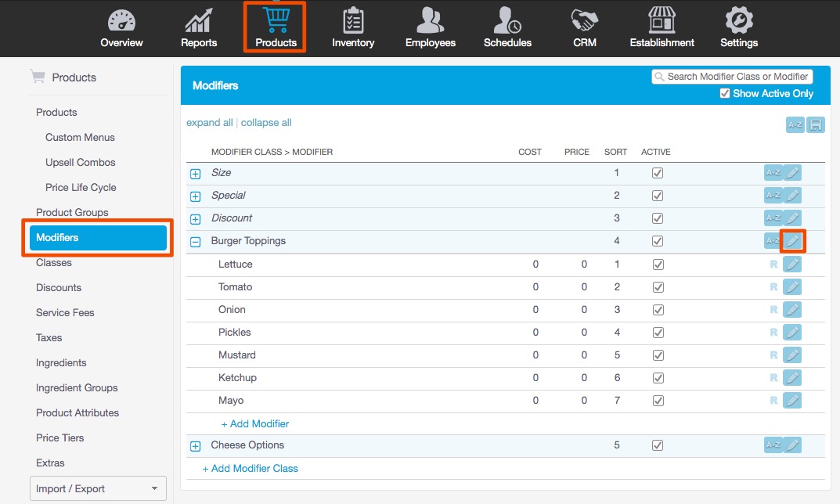Click the + Add Modifier link
The height and width of the screenshot is (504, 840).
(255, 423)
